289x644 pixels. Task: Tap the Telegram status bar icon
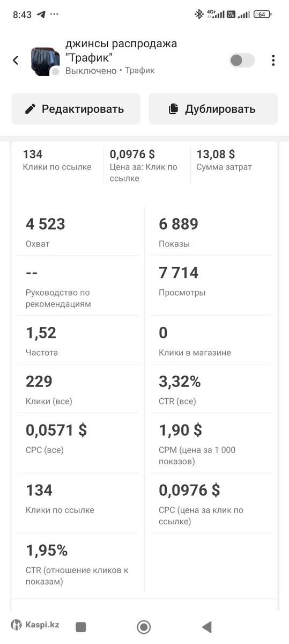click(41, 14)
